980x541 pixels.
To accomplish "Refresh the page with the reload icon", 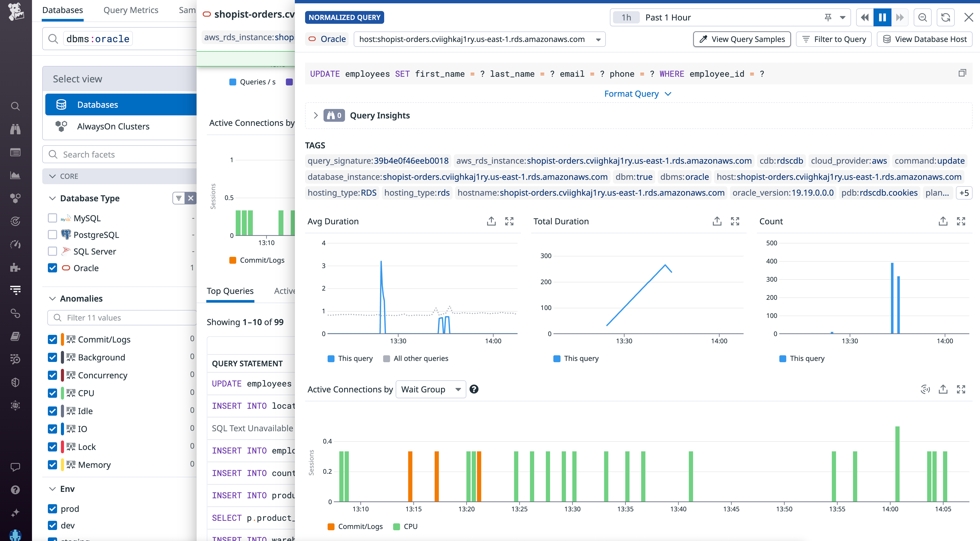I will 946,17.
